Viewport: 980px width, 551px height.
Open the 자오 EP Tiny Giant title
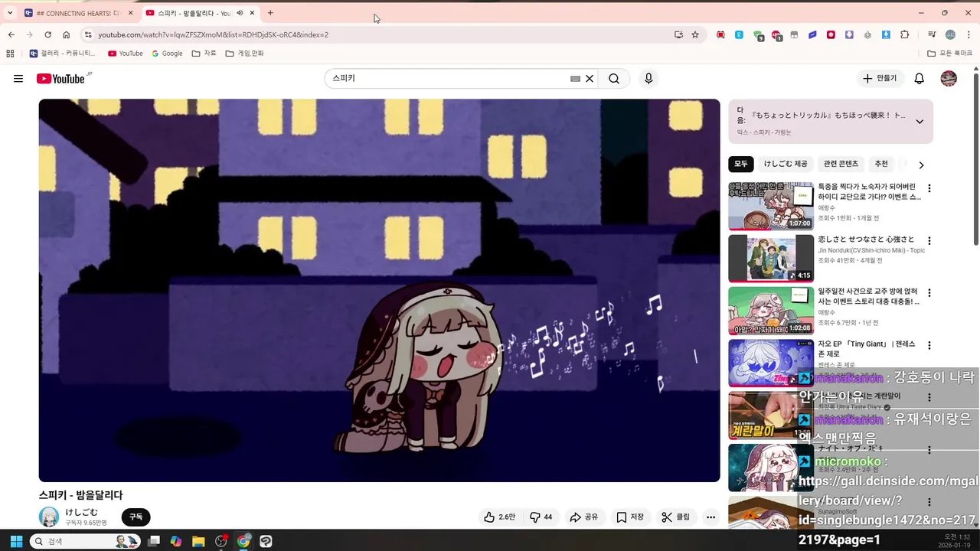867,350
